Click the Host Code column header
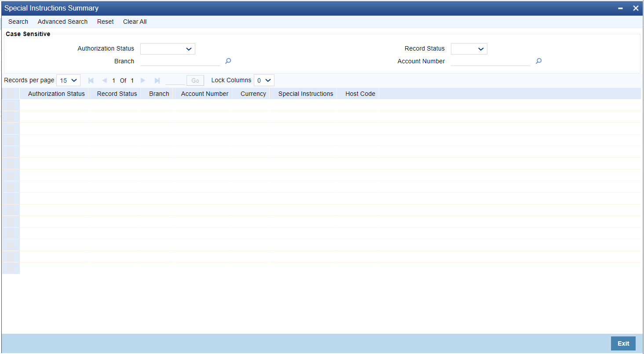Image resolution: width=644 pixels, height=354 pixels. pos(360,94)
